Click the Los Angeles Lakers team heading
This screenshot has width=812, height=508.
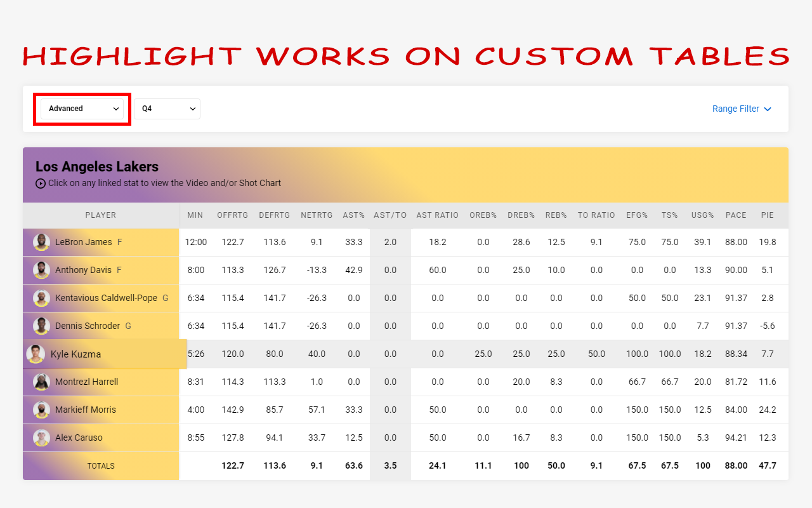click(x=97, y=167)
